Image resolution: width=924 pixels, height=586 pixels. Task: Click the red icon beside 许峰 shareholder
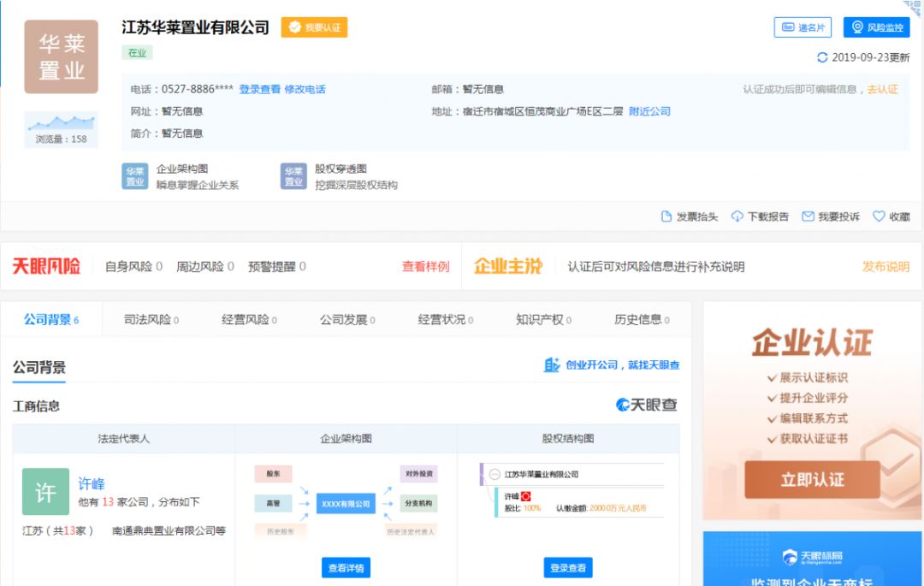[525, 496]
